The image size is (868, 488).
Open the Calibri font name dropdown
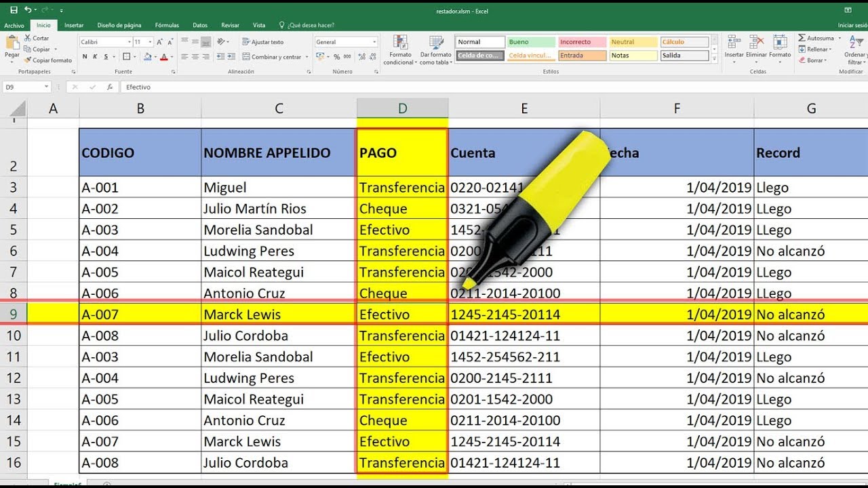pos(129,42)
